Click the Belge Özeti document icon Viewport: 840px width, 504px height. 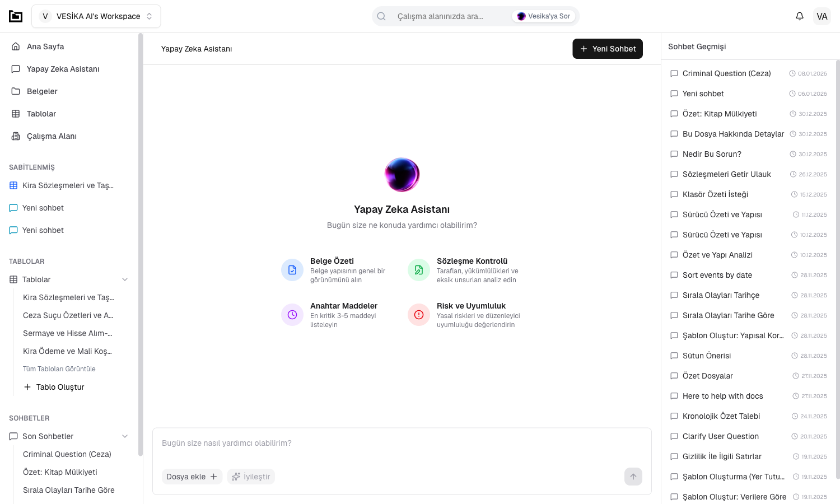coord(292,270)
